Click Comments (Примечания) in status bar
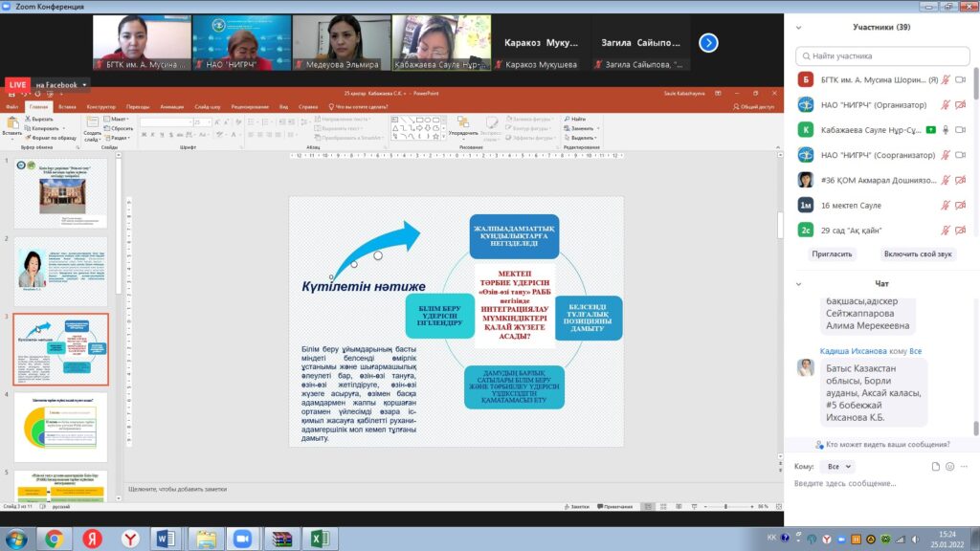Viewport: 980px width, 551px height. coord(615,507)
